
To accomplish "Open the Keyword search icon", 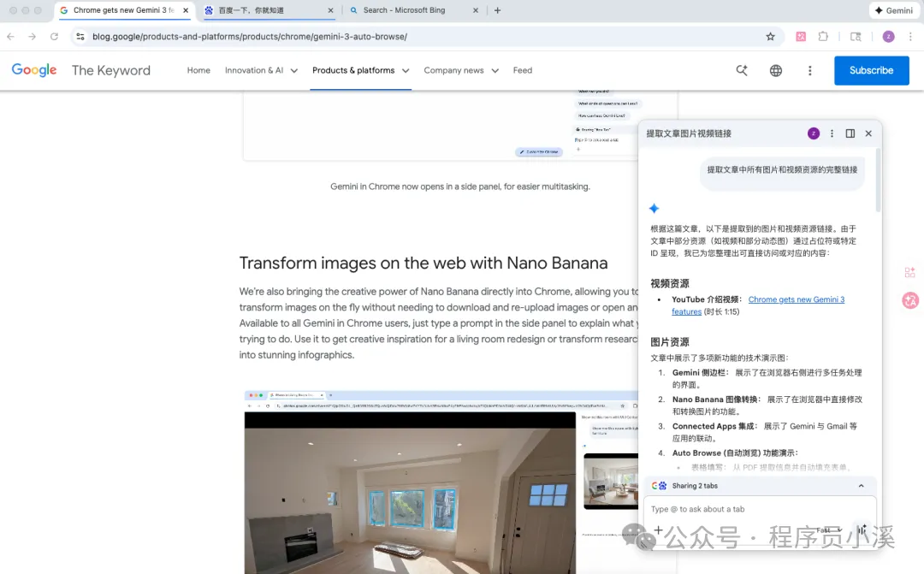I will 742,70.
